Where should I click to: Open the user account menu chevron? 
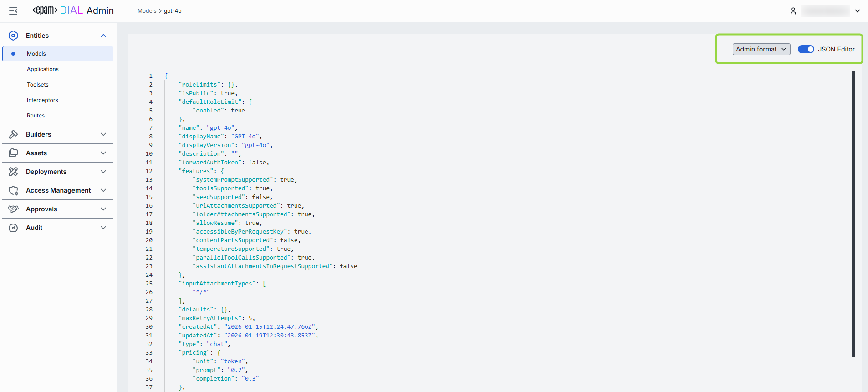858,11
